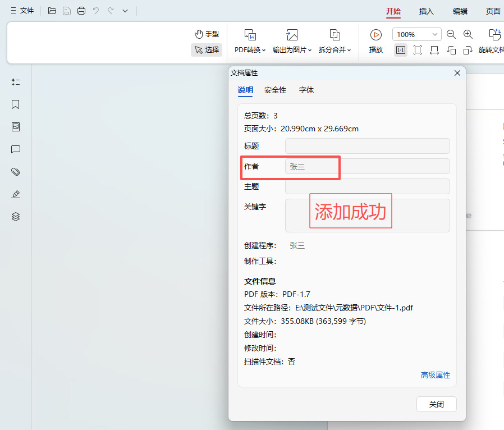Screen dimensions: 504x430
Task: Close the 文档属性 dialog with X
Action: click(457, 73)
